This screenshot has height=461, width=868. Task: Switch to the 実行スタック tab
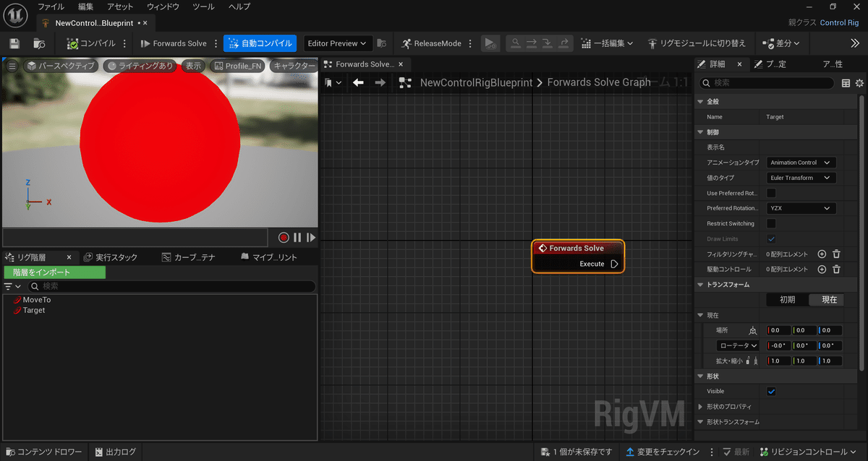coord(111,257)
